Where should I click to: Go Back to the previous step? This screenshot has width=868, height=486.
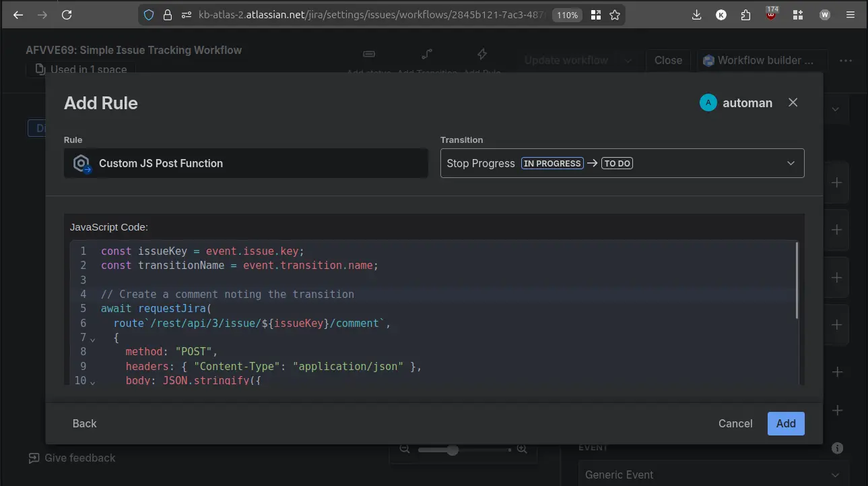(85, 423)
